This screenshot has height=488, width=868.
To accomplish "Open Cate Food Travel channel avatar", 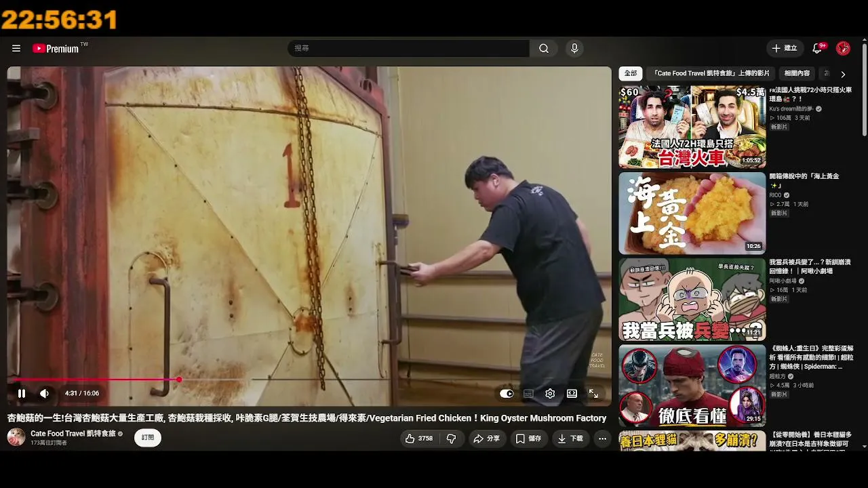I will click(x=16, y=437).
